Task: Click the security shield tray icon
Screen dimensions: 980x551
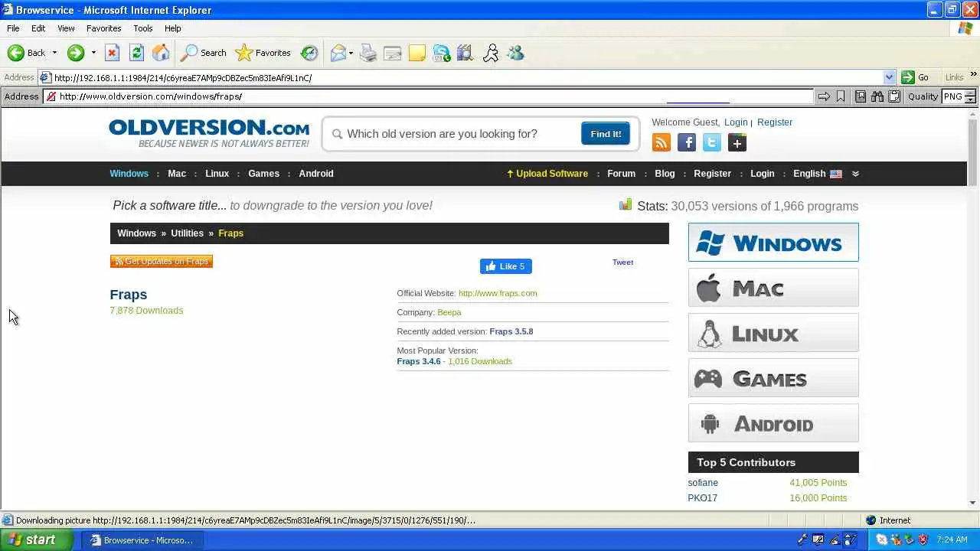Action: coord(924,540)
